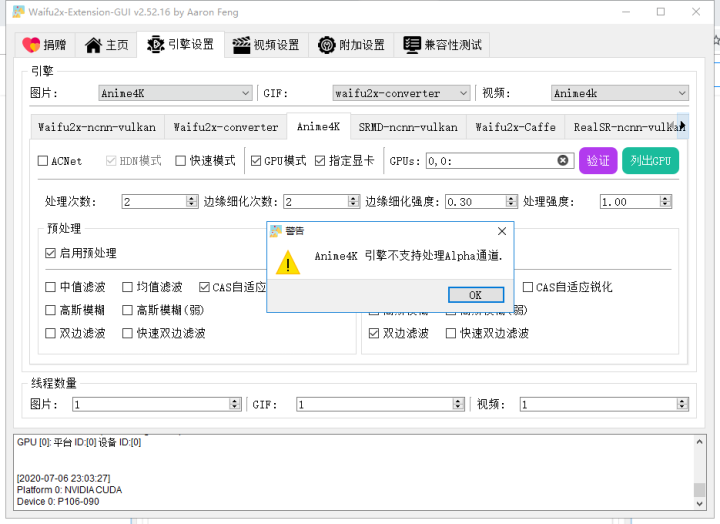Click the 处理强度 value field
Viewport: 720px width, 524px height.
[630, 201]
